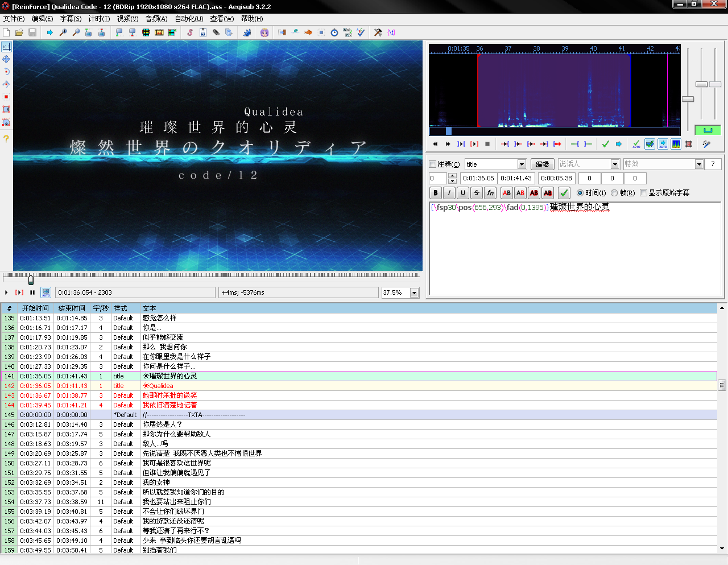Open the 计时 menu
This screenshot has width=728, height=565.
[x=99, y=19]
